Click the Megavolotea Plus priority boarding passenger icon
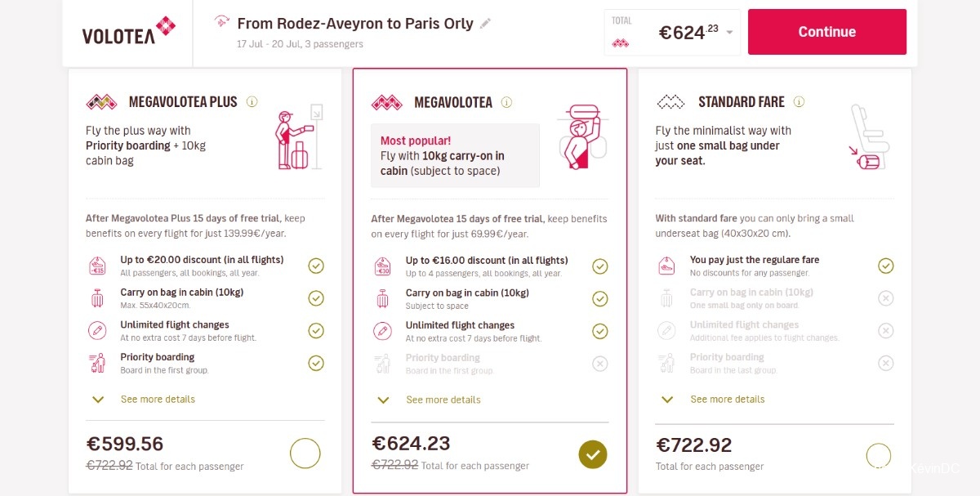This screenshot has width=980, height=496. tap(97, 363)
